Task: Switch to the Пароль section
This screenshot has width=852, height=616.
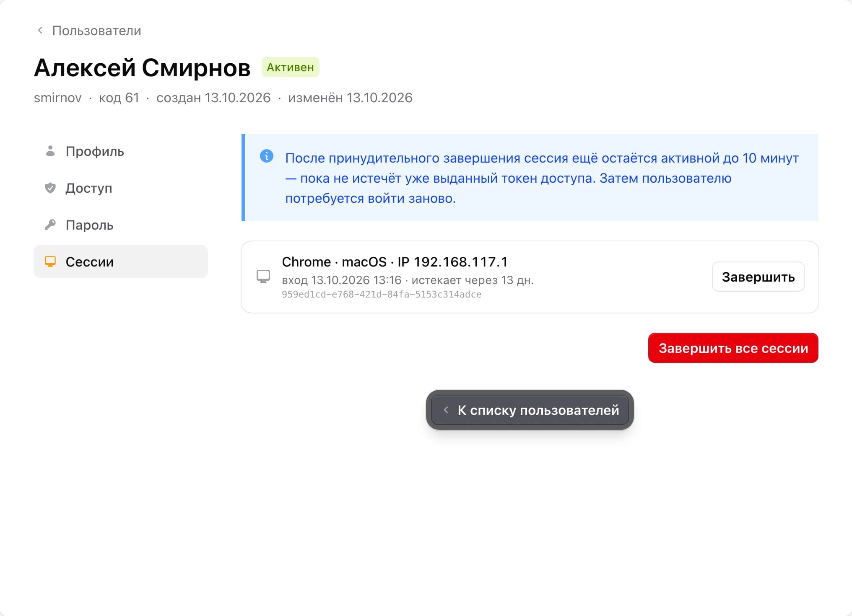Action: [121, 225]
